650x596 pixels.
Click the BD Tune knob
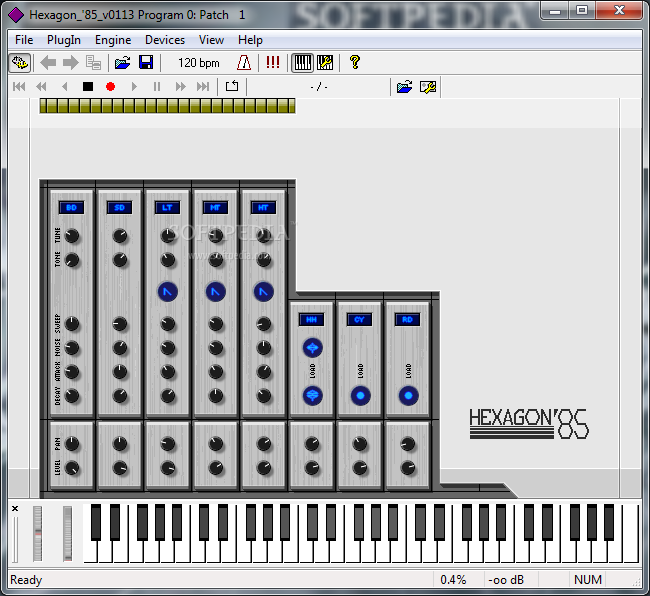pyautogui.click(x=72, y=236)
